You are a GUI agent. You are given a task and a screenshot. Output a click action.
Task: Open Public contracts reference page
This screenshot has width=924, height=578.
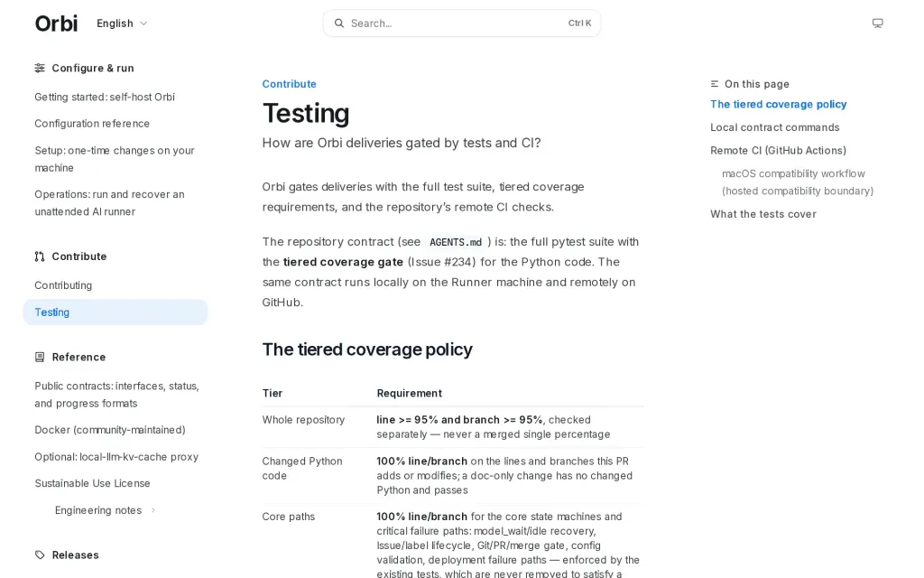pos(116,395)
